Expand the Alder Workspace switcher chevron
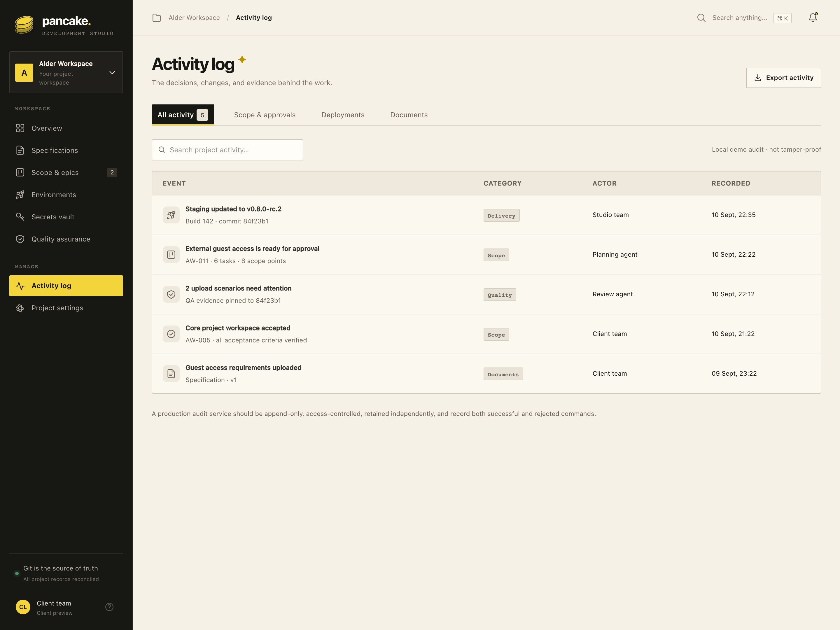This screenshot has width=840, height=630. [112, 73]
